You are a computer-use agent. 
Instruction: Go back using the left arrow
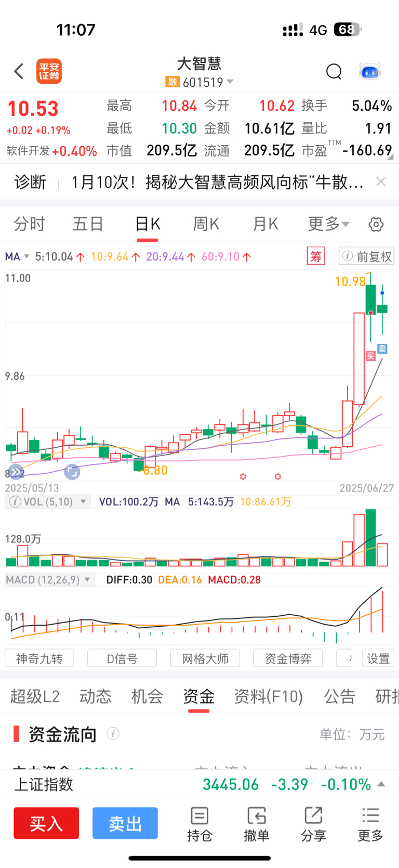click(x=19, y=71)
